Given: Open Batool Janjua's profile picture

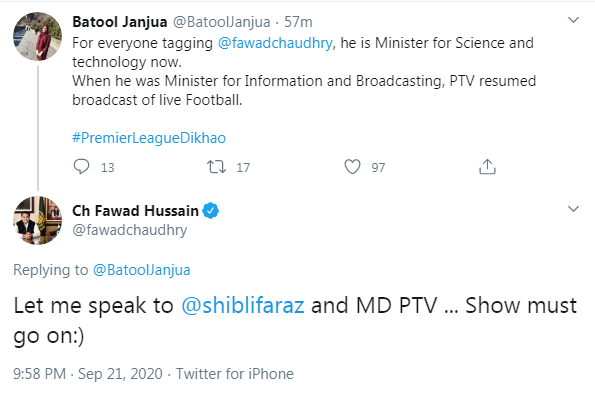Looking at the screenshot, I should (38, 36).
